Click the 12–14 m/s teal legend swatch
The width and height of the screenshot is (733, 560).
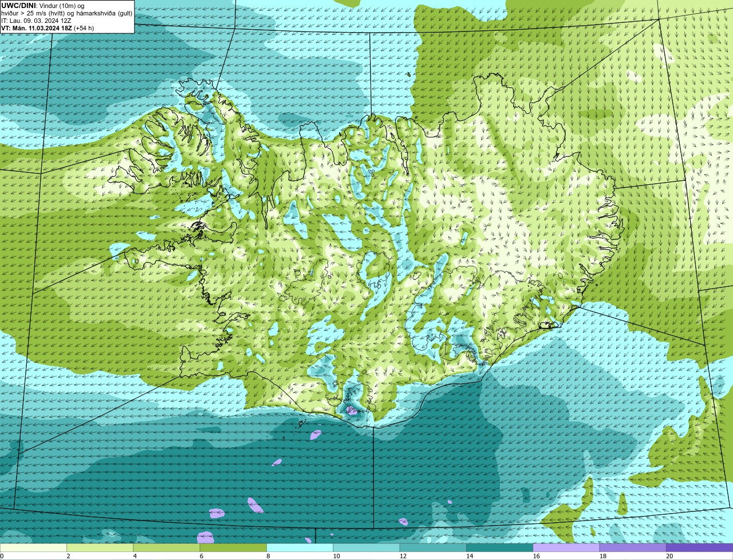point(434,548)
